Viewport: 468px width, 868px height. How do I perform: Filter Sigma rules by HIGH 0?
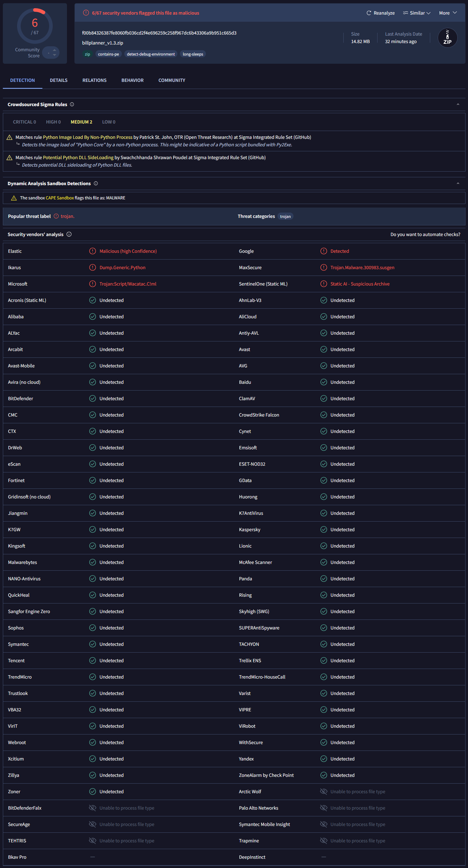pos(53,122)
